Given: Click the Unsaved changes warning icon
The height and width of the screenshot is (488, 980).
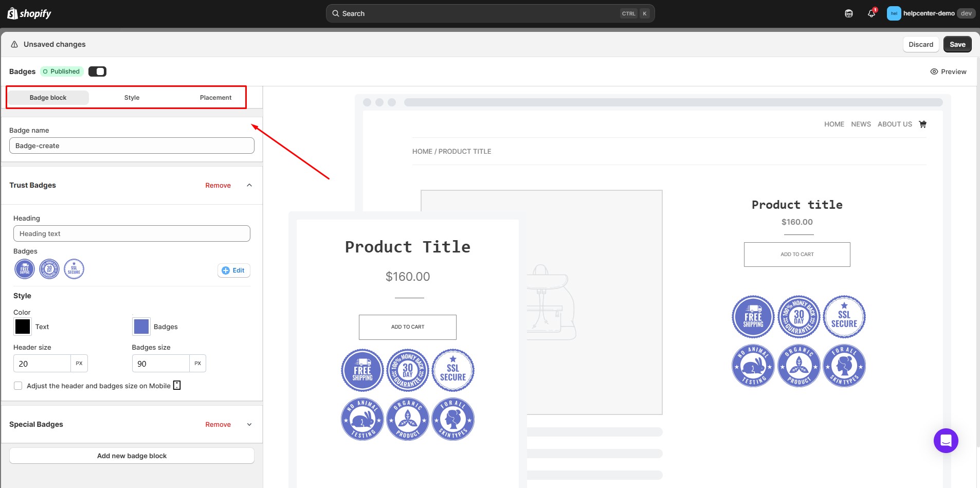Looking at the screenshot, I should 14,44.
